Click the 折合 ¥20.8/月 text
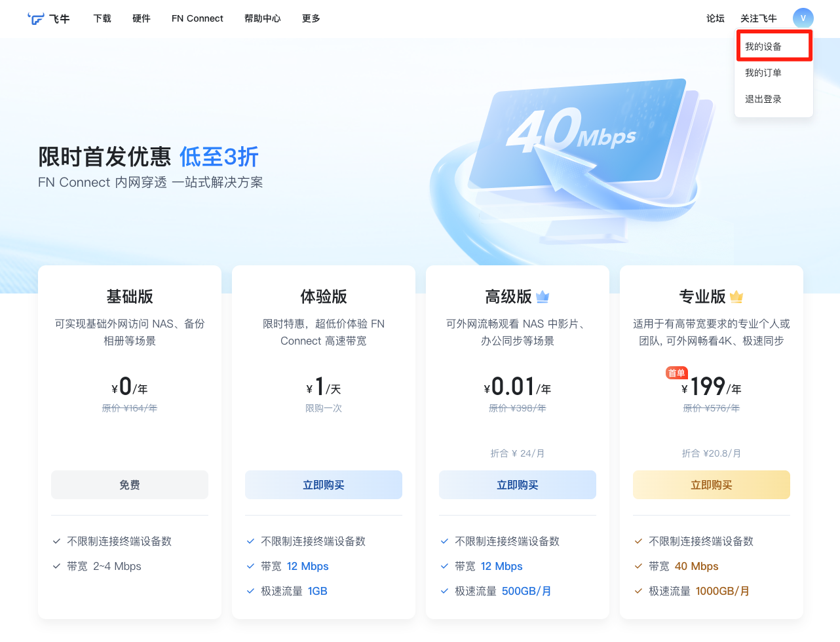This screenshot has width=840, height=642. coord(712,453)
